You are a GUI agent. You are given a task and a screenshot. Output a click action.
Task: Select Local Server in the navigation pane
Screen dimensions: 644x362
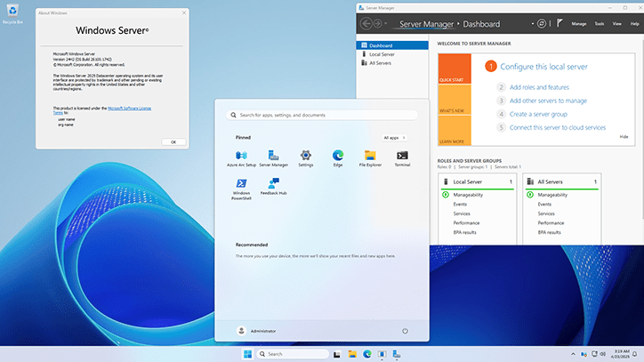coord(381,54)
